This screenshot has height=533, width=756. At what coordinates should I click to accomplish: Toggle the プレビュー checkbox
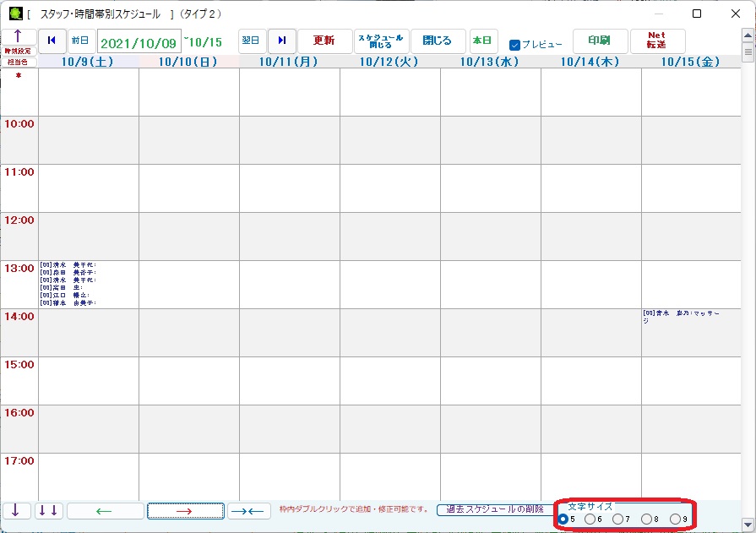(x=515, y=45)
